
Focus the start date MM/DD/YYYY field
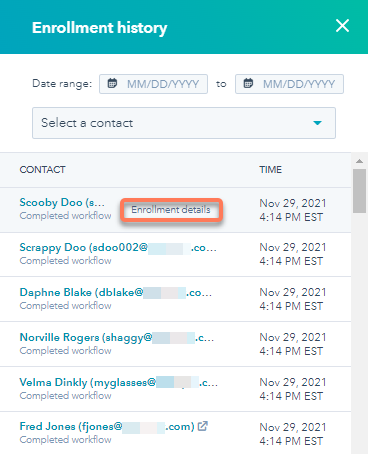tap(153, 84)
